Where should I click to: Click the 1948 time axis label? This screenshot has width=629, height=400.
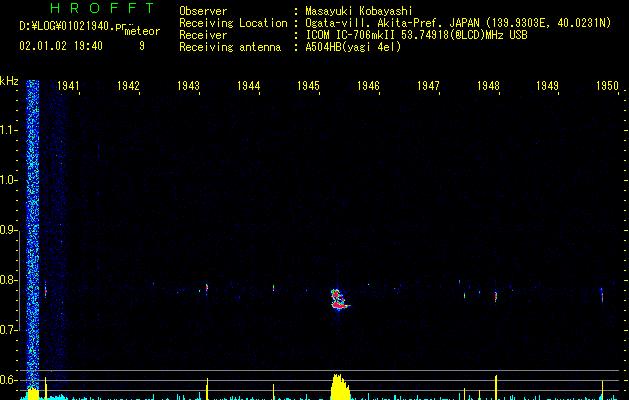point(488,86)
